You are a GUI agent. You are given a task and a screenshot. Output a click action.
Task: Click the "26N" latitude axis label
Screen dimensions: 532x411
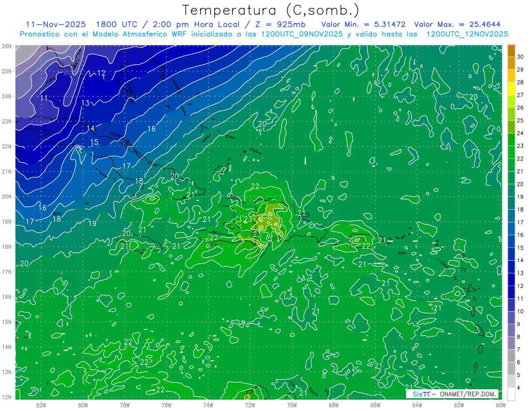[7, 46]
